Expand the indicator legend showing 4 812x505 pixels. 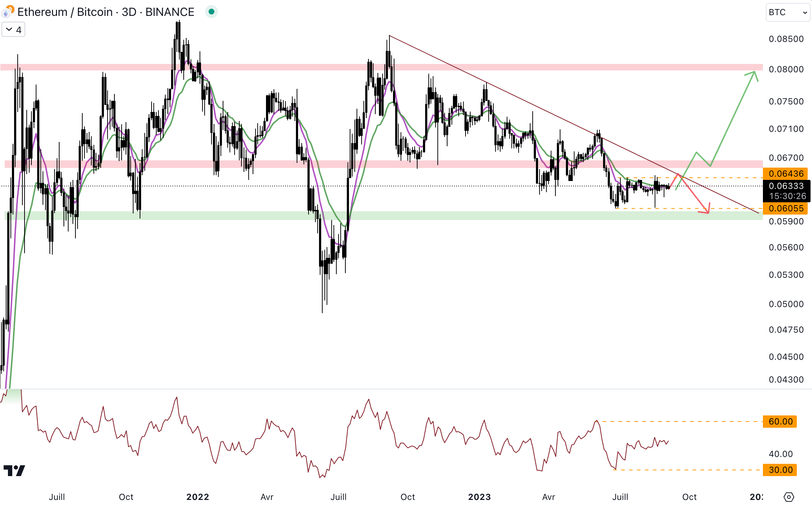[x=13, y=30]
